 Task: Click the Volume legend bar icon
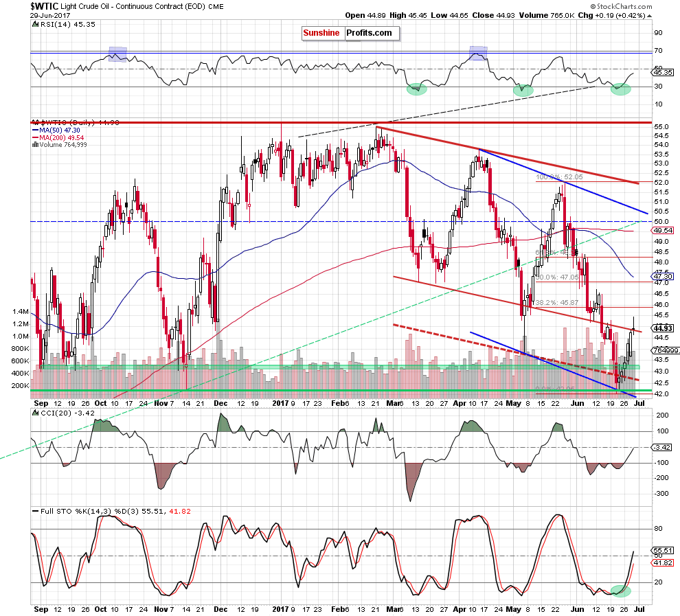(x=36, y=145)
